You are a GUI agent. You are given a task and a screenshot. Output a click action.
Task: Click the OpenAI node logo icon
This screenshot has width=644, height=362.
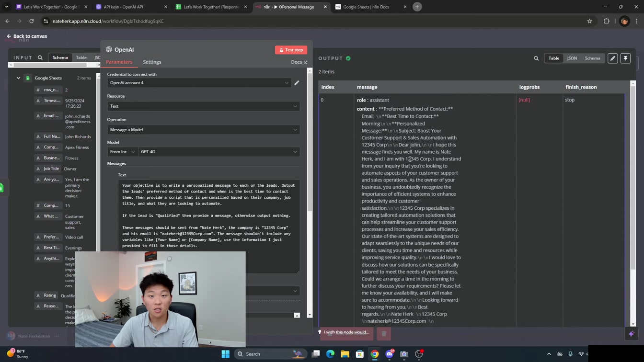[x=109, y=50]
